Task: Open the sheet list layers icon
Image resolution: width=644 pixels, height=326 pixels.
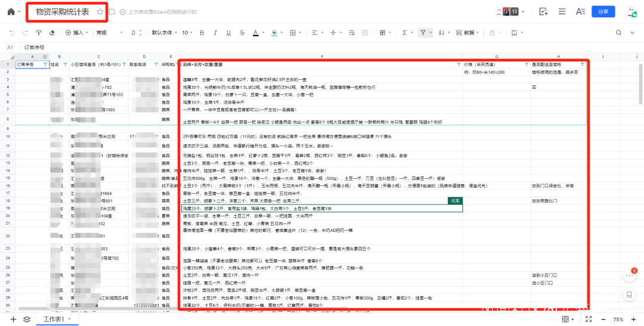Action: click(27, 319)
